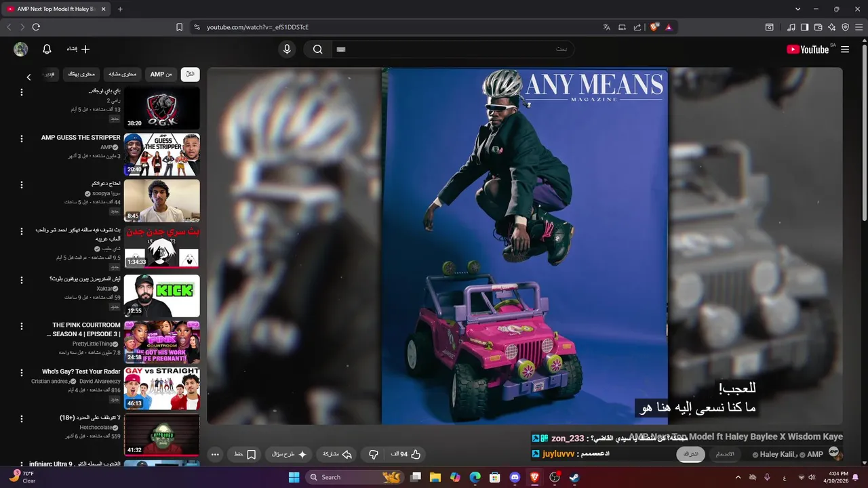Click the Join (الانضمام) button
868x488 pixels.
tap(725, 454)
